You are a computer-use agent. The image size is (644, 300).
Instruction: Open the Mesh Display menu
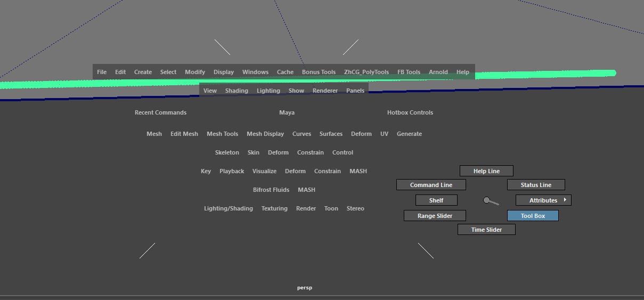tap(265, 134)
